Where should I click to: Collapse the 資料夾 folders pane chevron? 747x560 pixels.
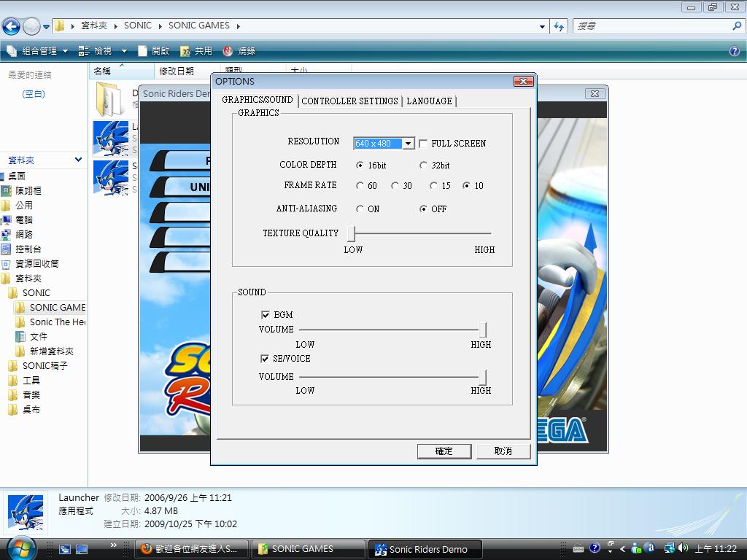(x=78, y=160)
